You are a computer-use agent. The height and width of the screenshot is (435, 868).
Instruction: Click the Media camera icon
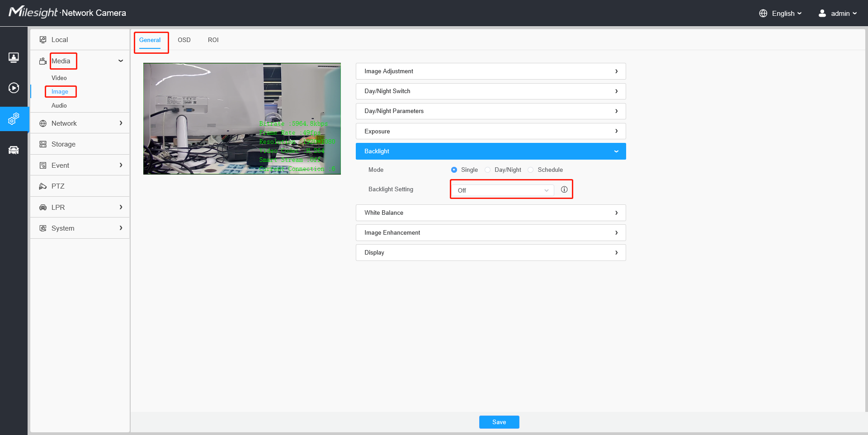pyautogui.click(x=43, y=61)
